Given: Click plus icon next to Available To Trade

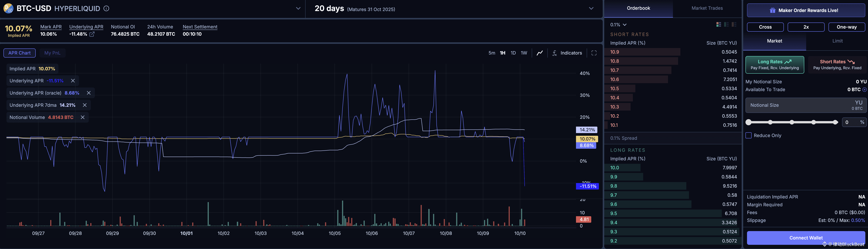Looking at the screenshot, I should 864,89.
